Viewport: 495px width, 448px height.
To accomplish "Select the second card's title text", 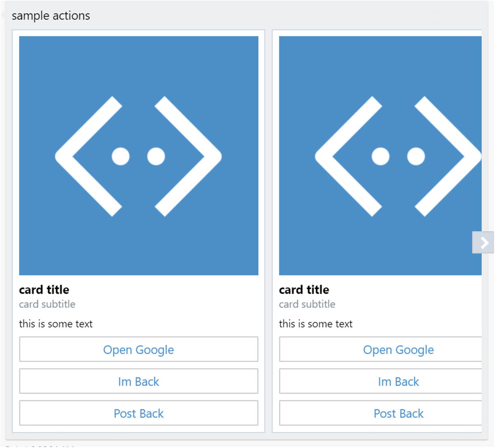I will tap(304, 290).
